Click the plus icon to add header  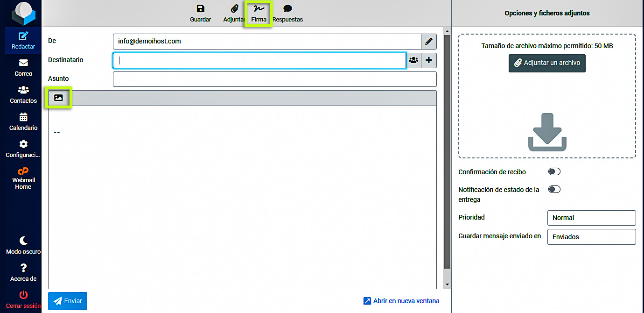click(429, 60)
